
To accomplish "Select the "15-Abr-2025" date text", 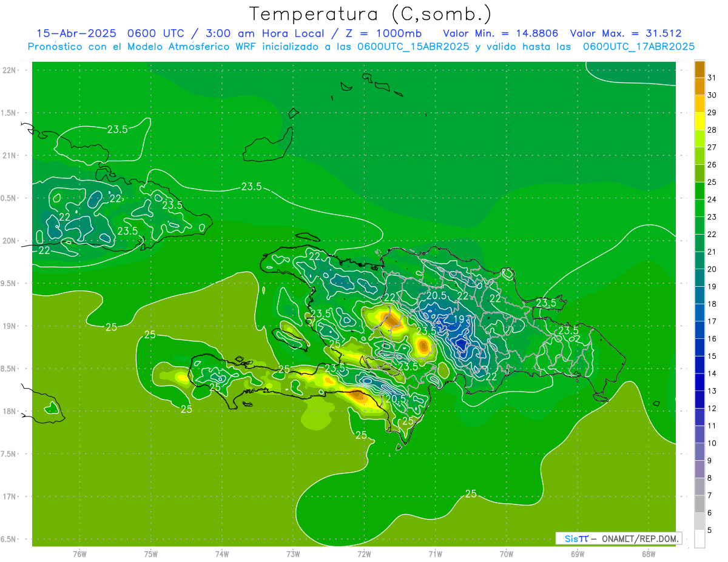I will pos(76,33).
